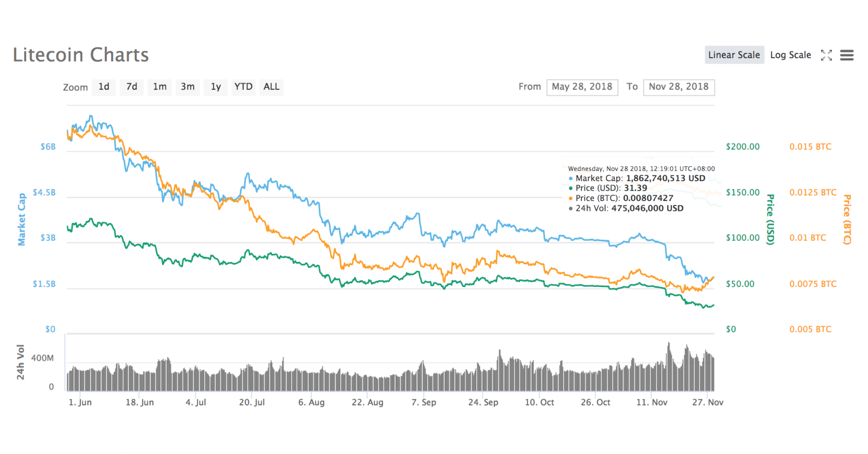Viewport: 868px width, 454px height.
Task: Select the 1m zoom preset
Action: (160, 86)
